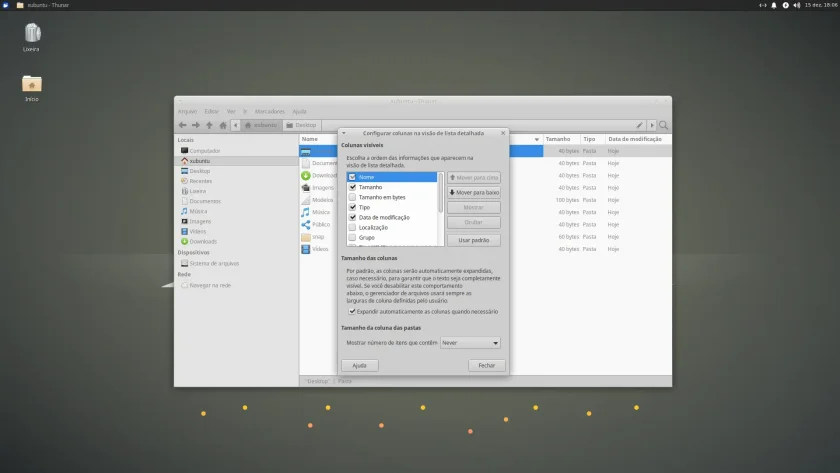This screenshot has height=473, width=840.
Task: Open the dialog window menu arrow in the title bar
Action: pyautogui.click(x=344, y=133)
